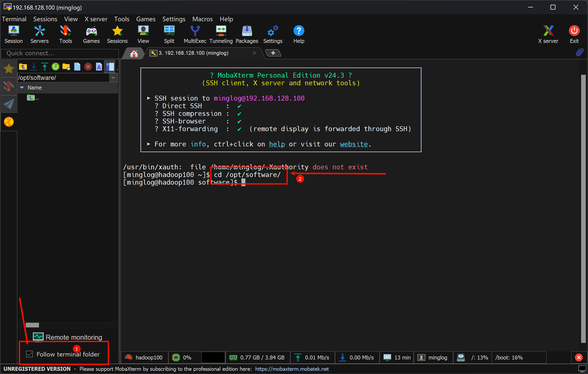The image size is (588, 374).
Task: Open the Sessions star sidebar tab
Action: [9, 69]
